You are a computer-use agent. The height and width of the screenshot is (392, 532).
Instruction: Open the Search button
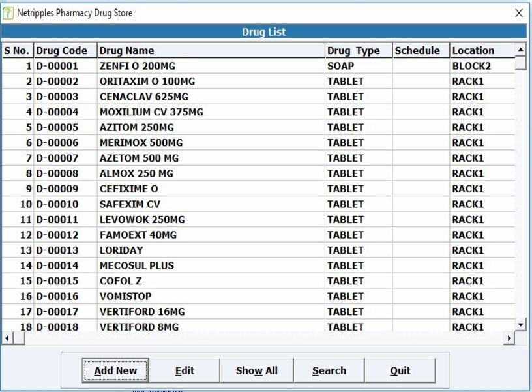click(329, 370)
